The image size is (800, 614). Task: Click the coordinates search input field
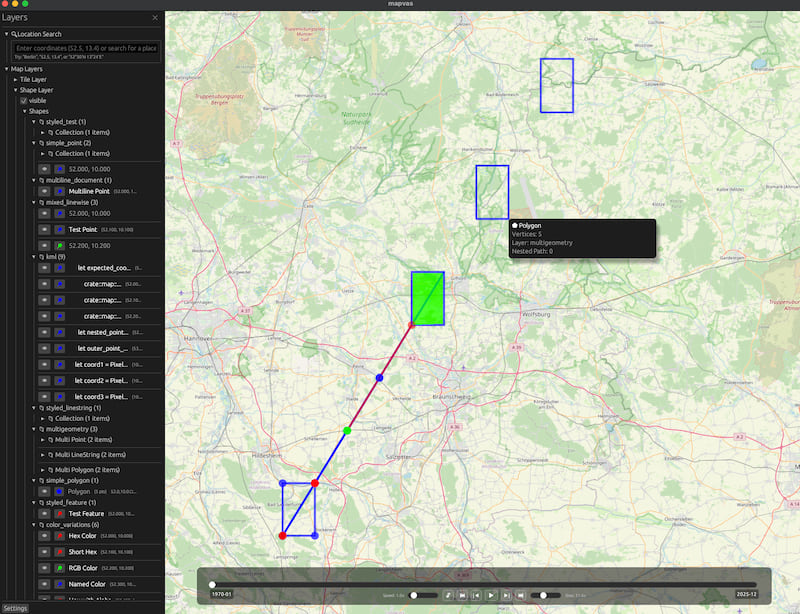coord(84,47)
